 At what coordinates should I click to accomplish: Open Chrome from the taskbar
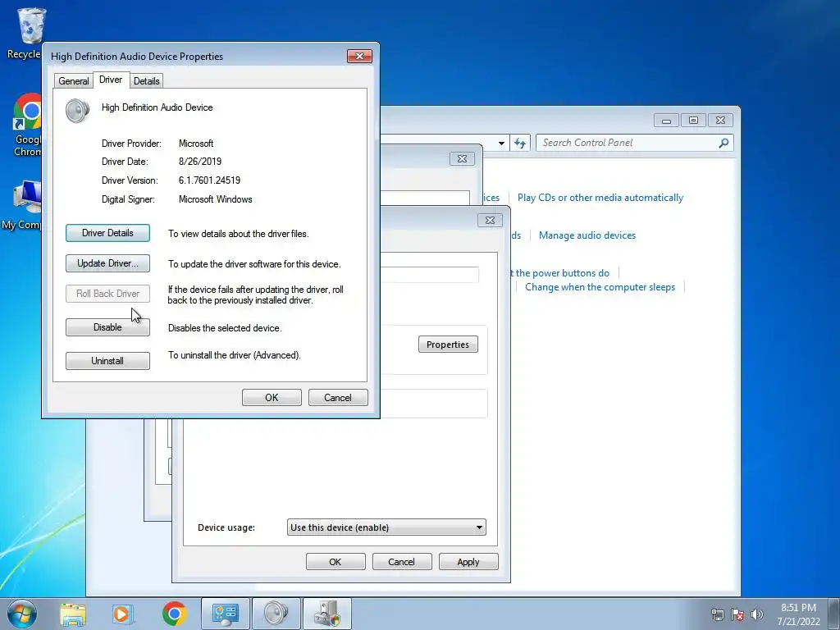tap(174, 614)
